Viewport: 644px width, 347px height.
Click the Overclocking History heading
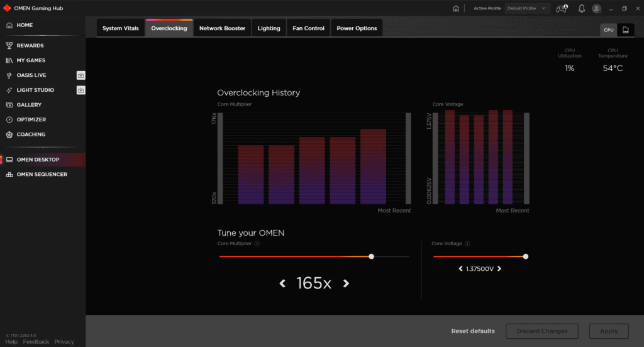tap(258, 93)
